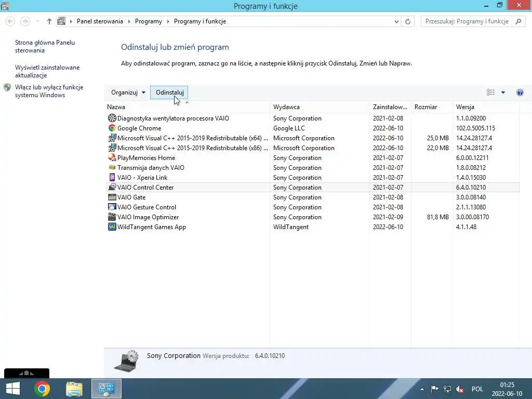
Task: Click the Control Panel taskbar button
Action: (x=107, y=389)
